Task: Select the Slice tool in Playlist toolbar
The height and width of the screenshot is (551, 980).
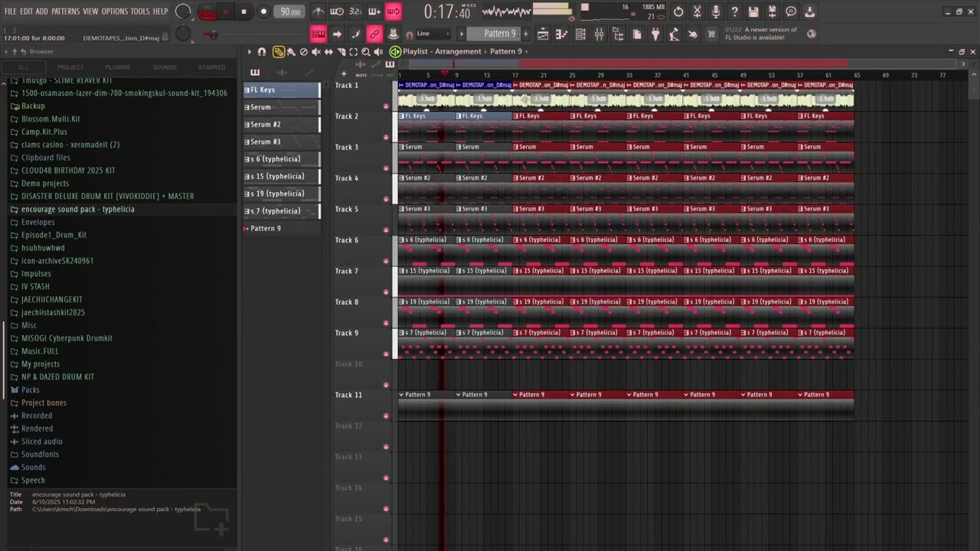Action: 341,51
